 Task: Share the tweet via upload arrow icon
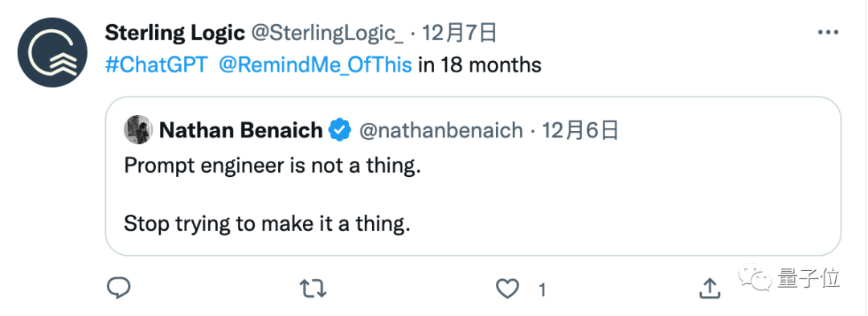(710, 287)
